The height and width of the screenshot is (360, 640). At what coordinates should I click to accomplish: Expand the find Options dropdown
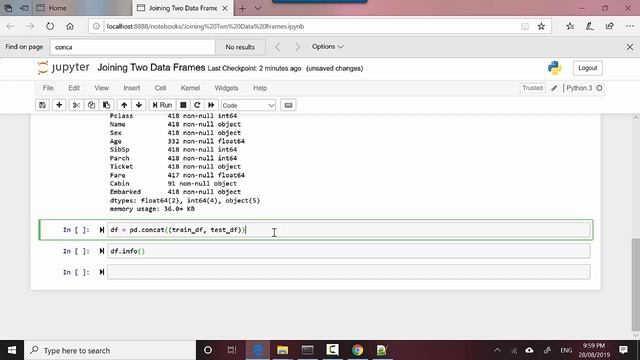point(328,47)
